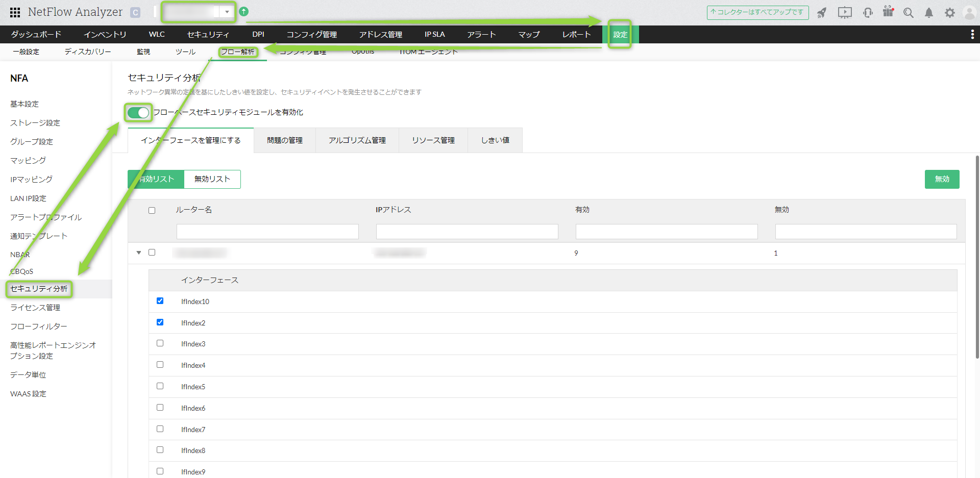Tick the select-all checkbox in table header
The height and width of the screenshot is (478, 980).
pos(152,210)
